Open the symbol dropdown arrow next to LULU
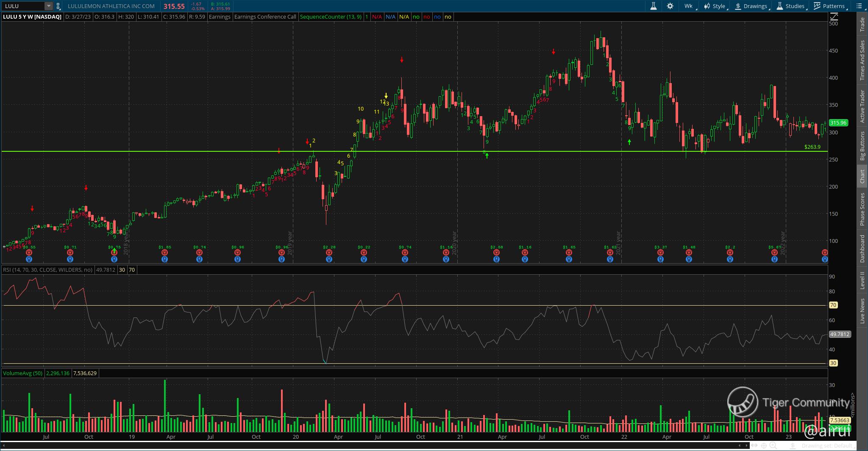Screen dimensions: 868x451 pos(49,6)
